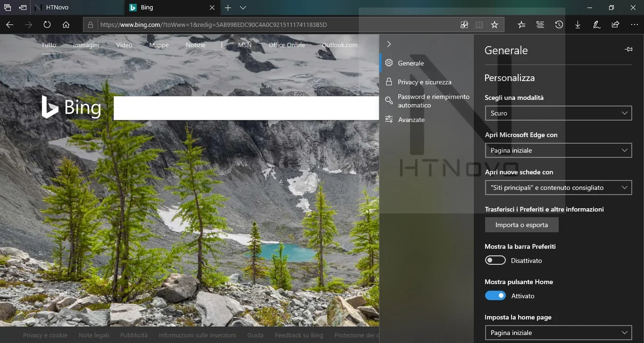
Task: Pin the settings pane open
Action: [628, 49]
